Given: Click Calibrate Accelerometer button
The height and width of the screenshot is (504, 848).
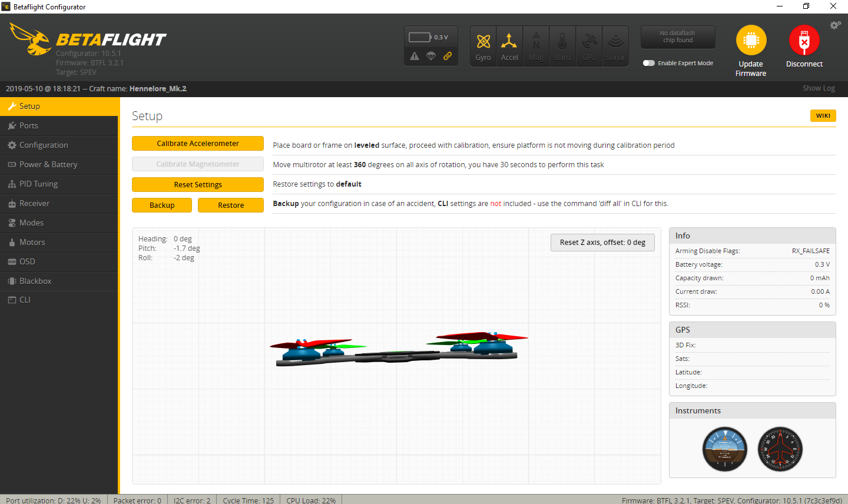Looking at the screenshot, I should 198,143.
